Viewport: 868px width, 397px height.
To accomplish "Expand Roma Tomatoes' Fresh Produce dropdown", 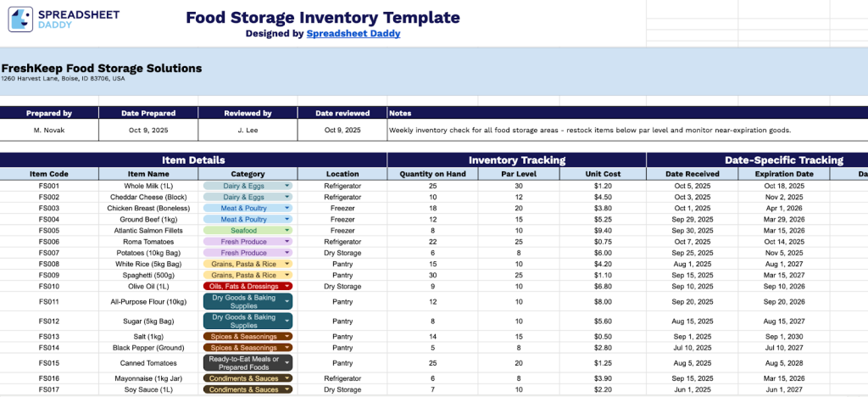I will click(287, 242).
